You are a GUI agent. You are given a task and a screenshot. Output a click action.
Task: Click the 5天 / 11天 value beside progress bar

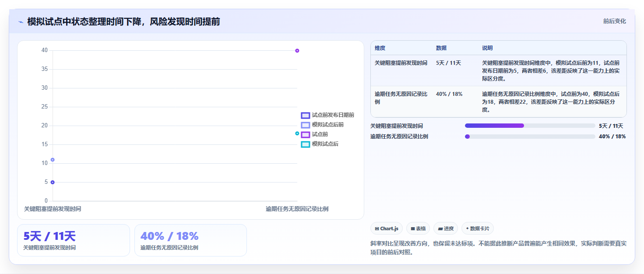tap(611, 126)
